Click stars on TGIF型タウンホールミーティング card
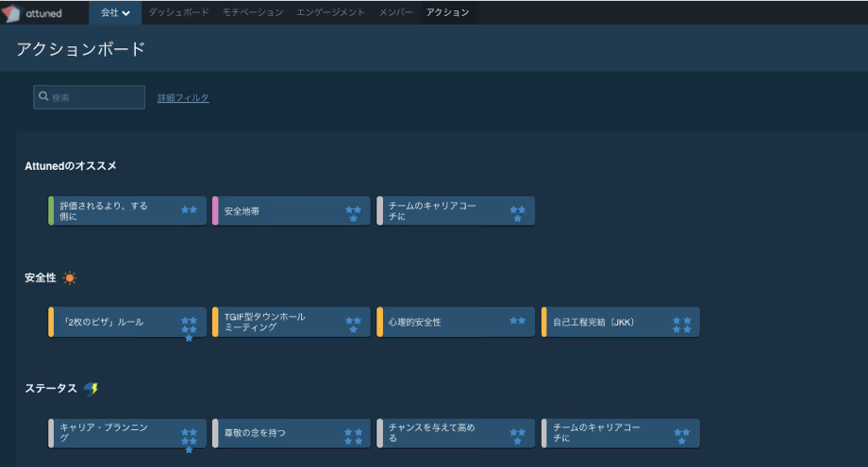This screenshot has height=467, width=868. (x=353, y=325)
